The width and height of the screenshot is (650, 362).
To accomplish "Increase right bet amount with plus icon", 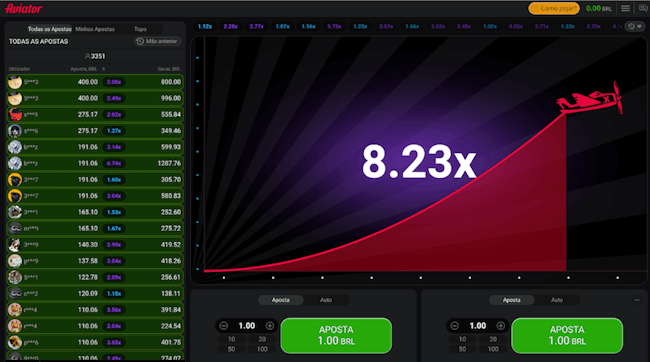I will [x=500, y=326].
